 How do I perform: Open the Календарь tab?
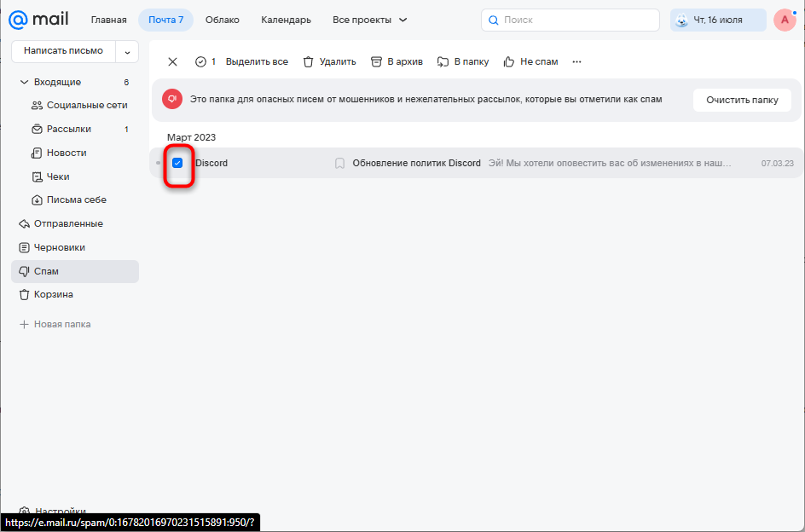point(286,20)
